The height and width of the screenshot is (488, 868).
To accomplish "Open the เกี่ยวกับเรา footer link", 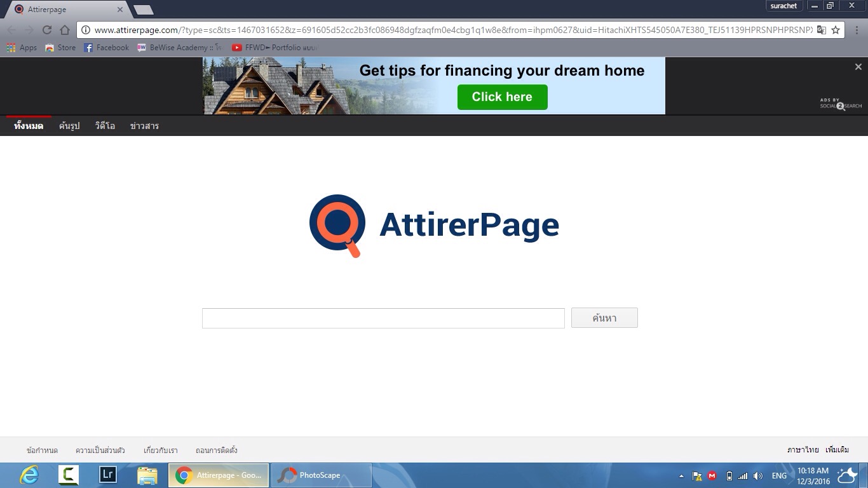I will pos(161,451).
